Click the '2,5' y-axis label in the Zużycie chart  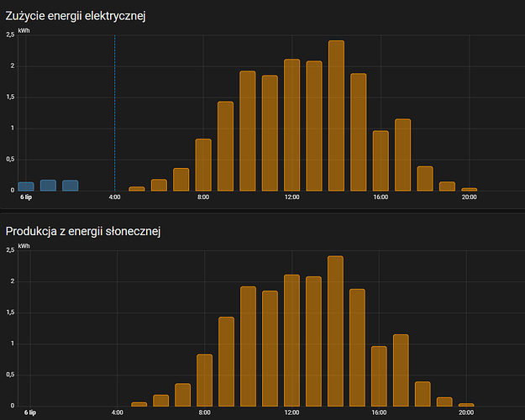pos(10,34)
